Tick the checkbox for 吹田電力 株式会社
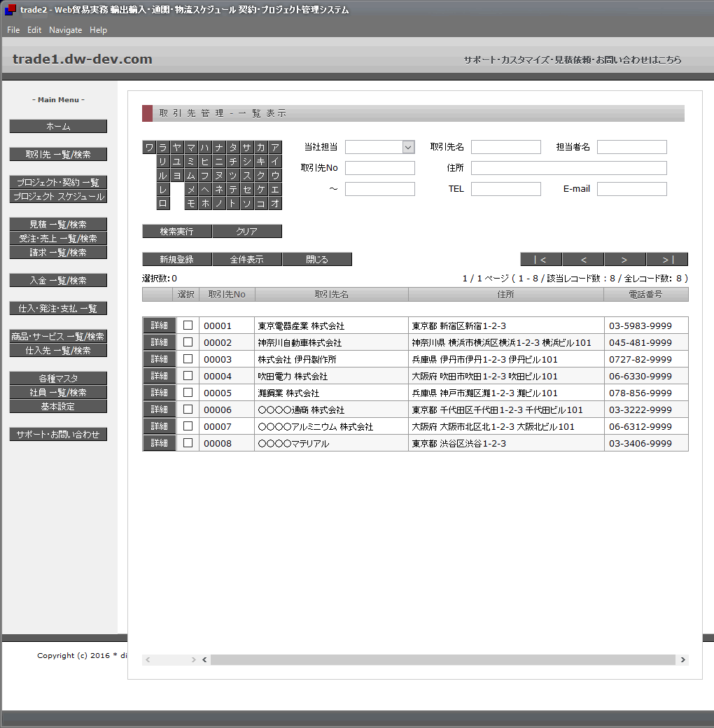Image resolution: width=714 pixels, height=728 pixels. 188,376
